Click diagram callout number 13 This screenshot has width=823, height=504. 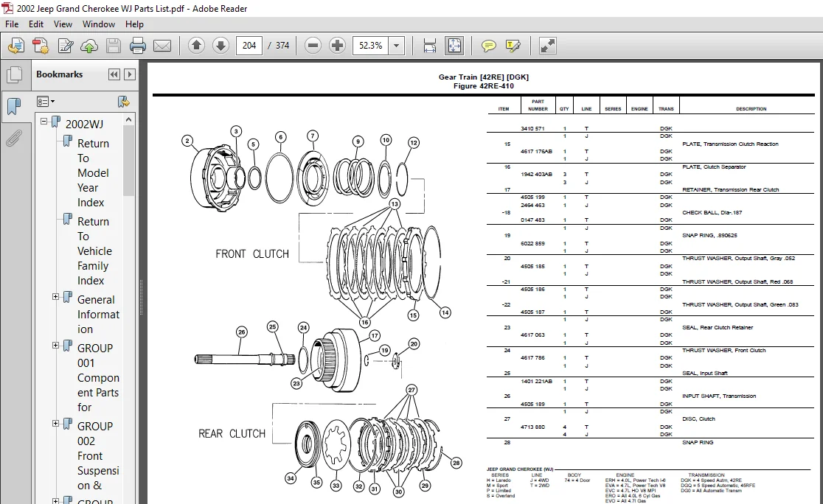pos(395,204)
